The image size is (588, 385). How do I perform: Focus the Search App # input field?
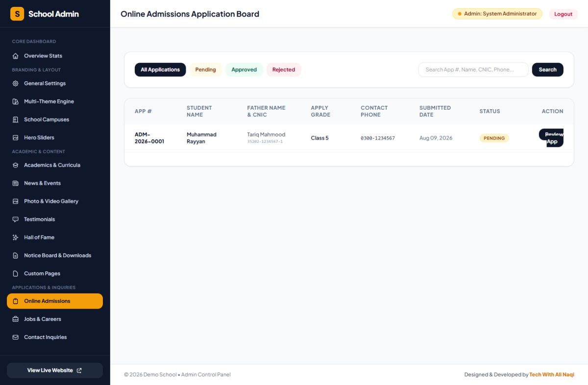[x=473, y=70]
